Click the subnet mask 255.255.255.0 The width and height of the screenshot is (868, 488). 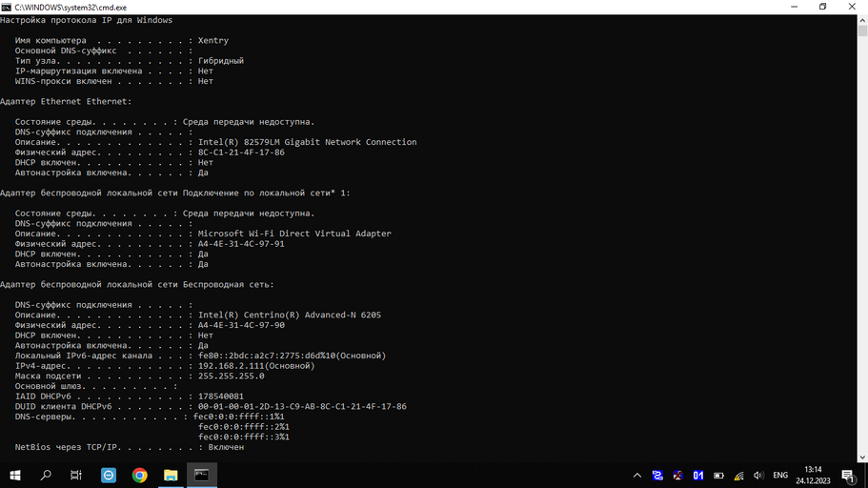[x=231, y=376]
